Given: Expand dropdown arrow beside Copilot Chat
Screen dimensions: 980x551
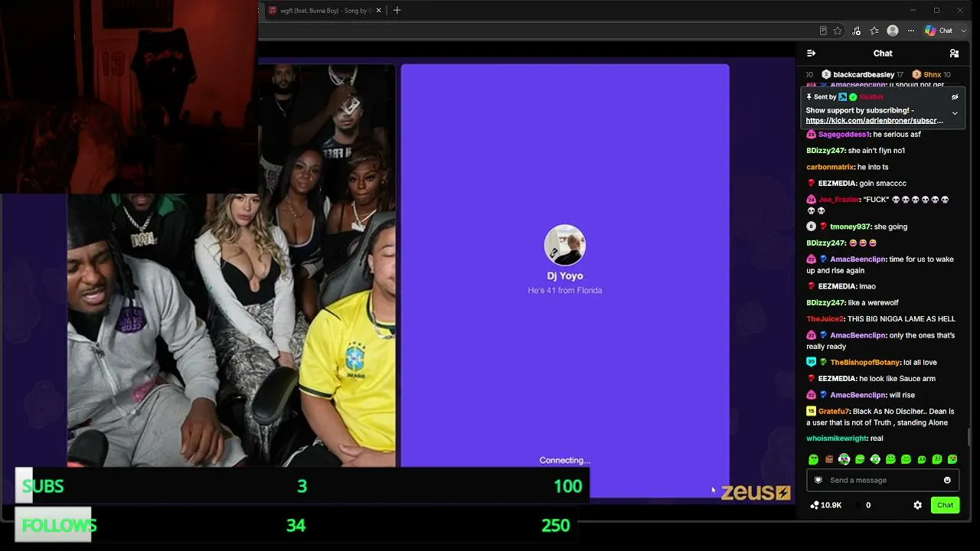Looking at the screenshot, I should [964, 31].
